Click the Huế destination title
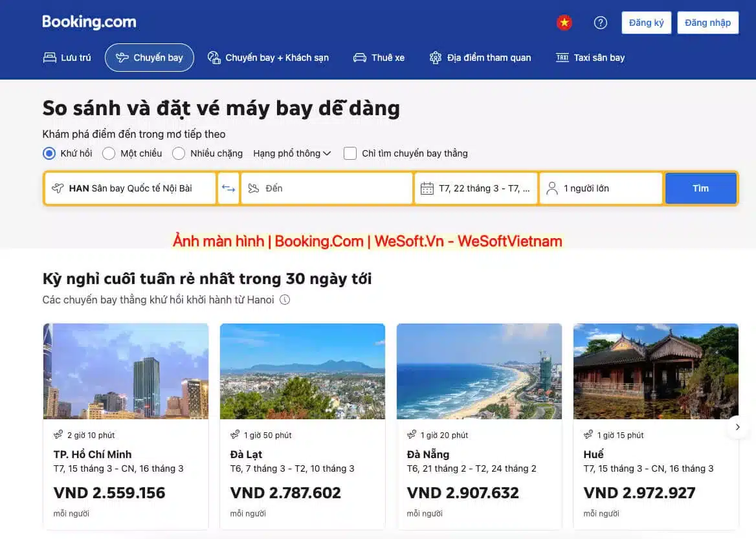Viewport: 756px width, 539px height. pos(594,454)
